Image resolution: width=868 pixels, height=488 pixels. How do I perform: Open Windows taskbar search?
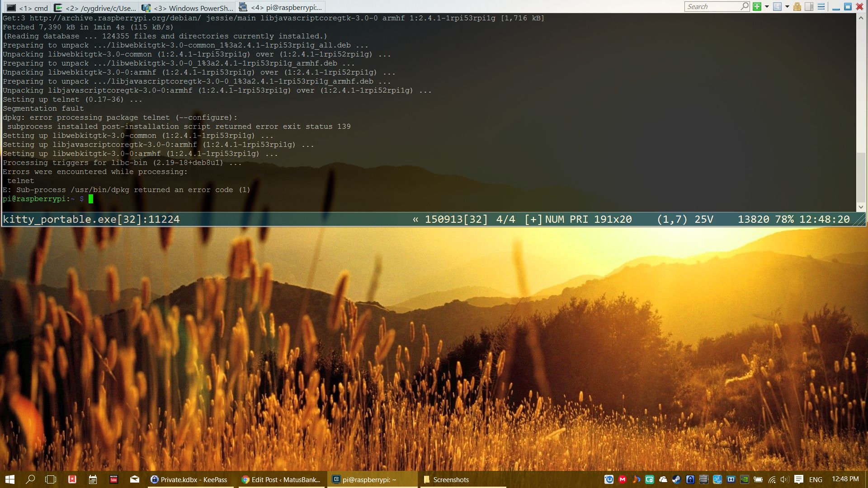30,479
